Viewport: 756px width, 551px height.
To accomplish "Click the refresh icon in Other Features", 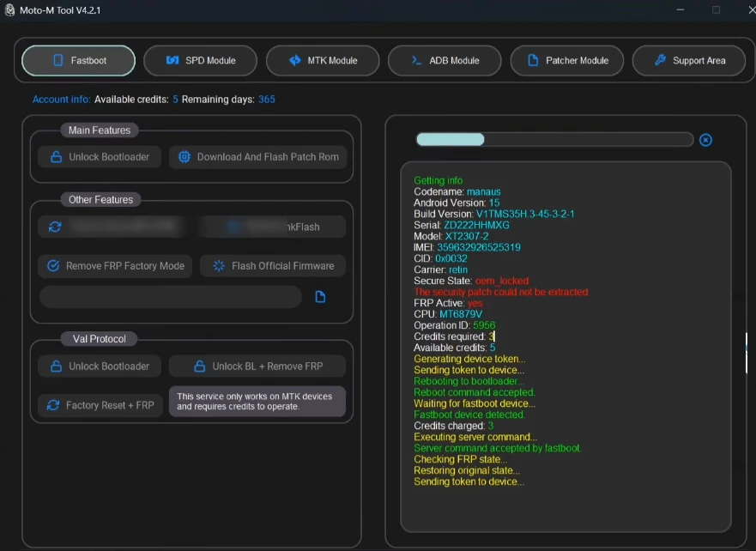I will pos(55,227).
